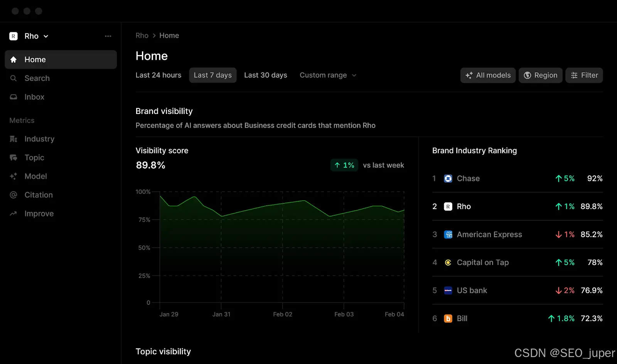Image resolution: width=617 pixels, height=364 pixels.
Task: Open the Model metrics page label
Action: (x=35, y=176)
